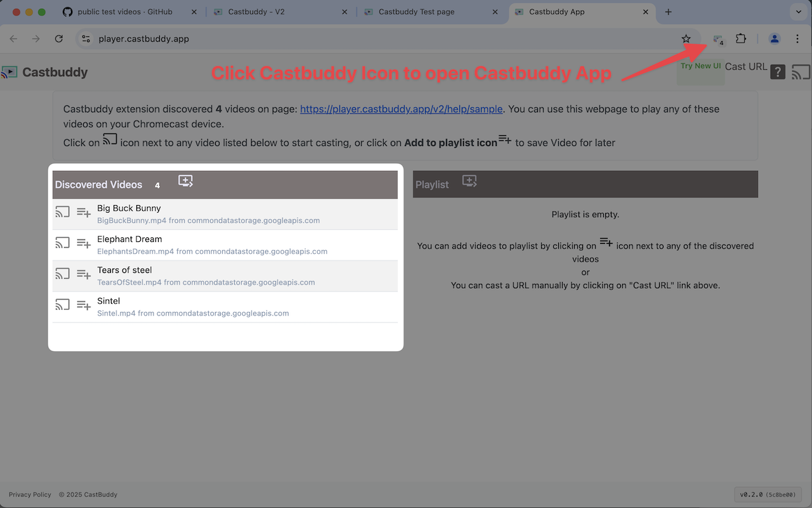This screenshot has height=508, width=812.
Task: Open Cast URL link
Action: [746, 67]
